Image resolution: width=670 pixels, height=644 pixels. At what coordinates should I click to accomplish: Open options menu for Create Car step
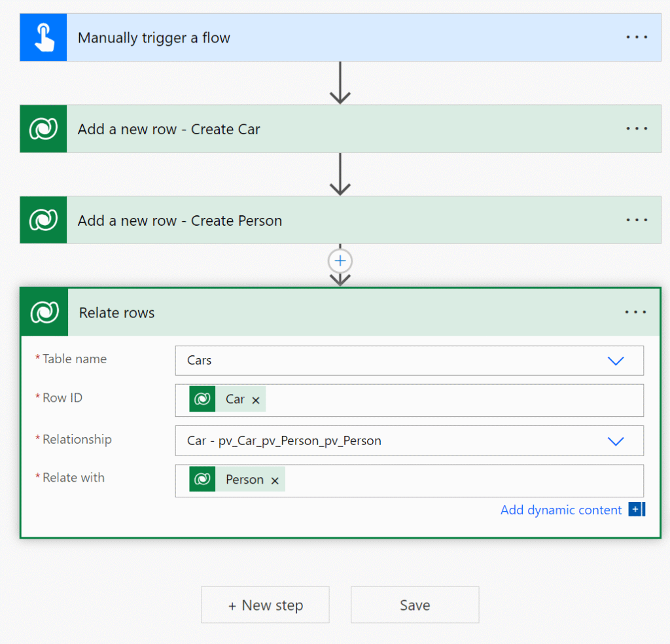pyautogui.click(x=637, y=129)
